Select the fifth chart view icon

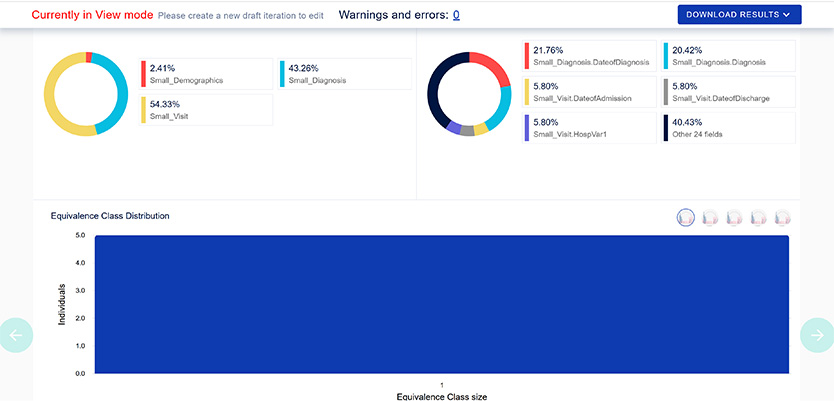click(x=782, y=217)
